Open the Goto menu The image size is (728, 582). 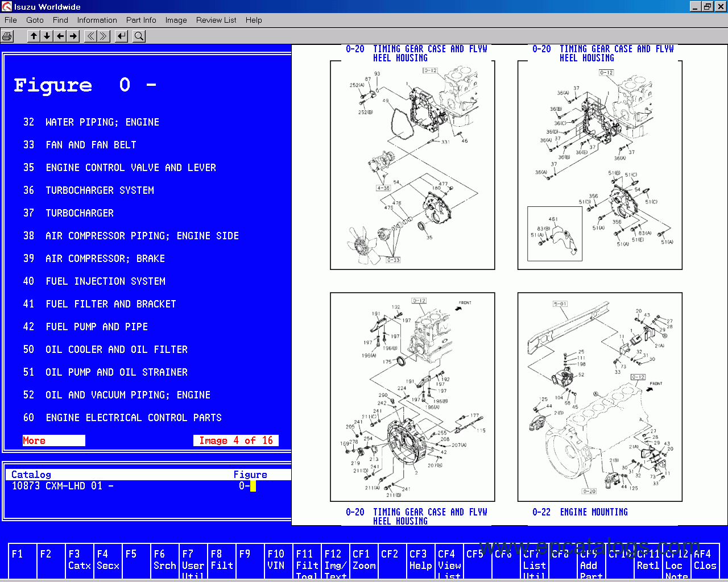pos(35,20)
